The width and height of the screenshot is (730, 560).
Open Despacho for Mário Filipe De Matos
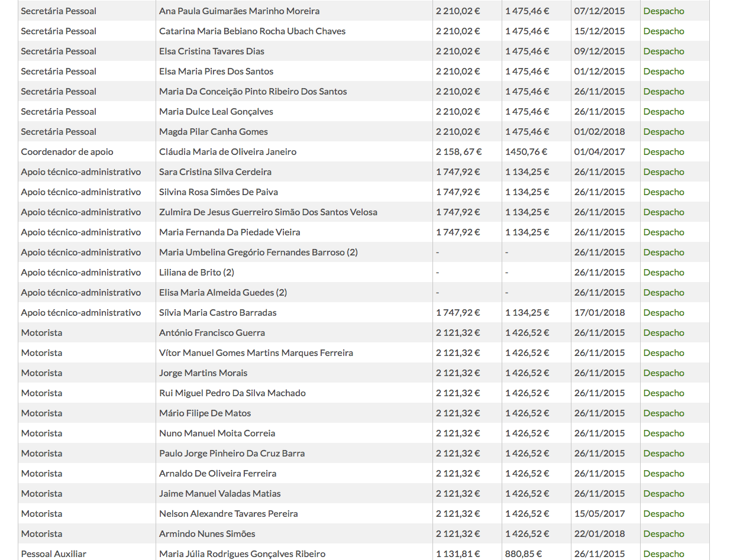click(663, 413)
